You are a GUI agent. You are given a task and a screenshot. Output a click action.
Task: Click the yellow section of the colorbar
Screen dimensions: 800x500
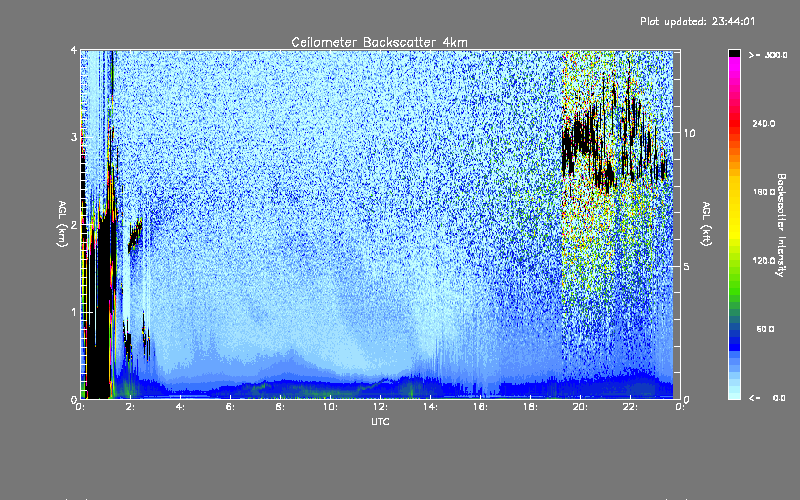734,209
